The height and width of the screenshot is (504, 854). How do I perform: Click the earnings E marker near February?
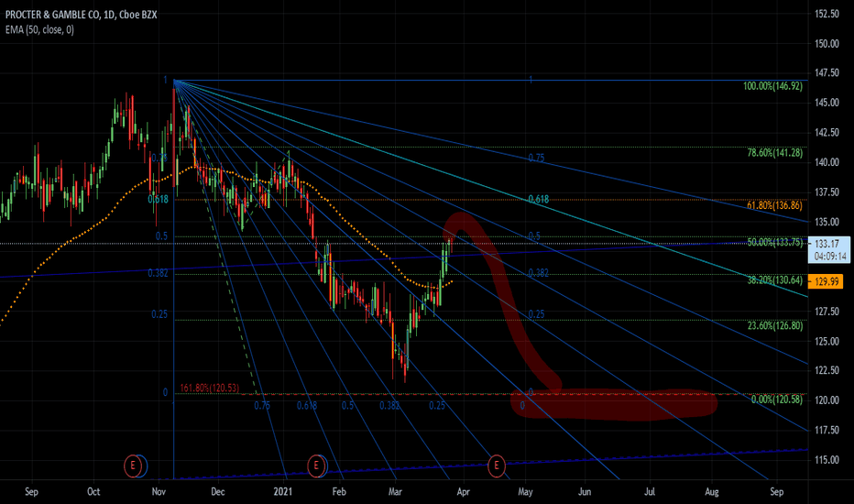(316, 466)
